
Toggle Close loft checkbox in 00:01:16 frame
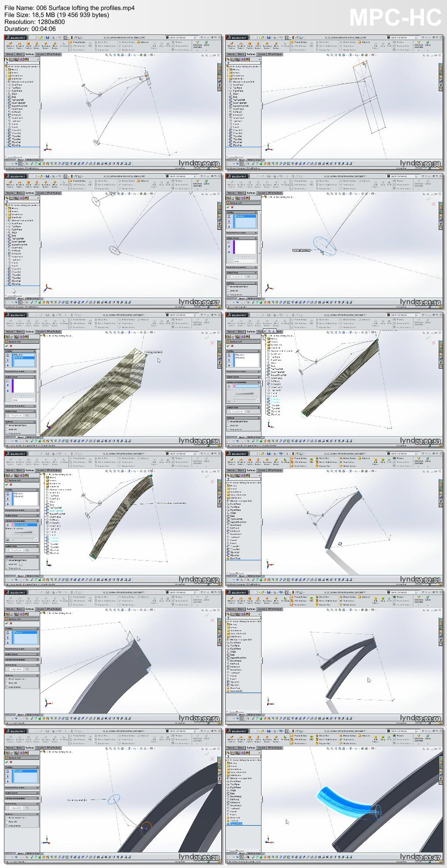[x=228, y=290]
